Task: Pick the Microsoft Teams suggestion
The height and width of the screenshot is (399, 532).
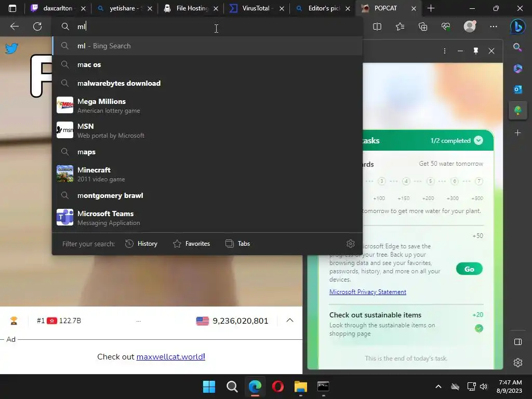Action: (207, 218)
